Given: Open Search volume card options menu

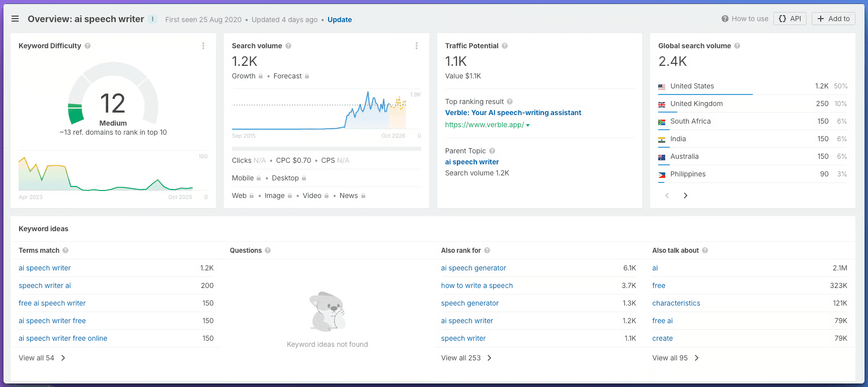Looking at the screenshot, I should [x=416, y=46].
